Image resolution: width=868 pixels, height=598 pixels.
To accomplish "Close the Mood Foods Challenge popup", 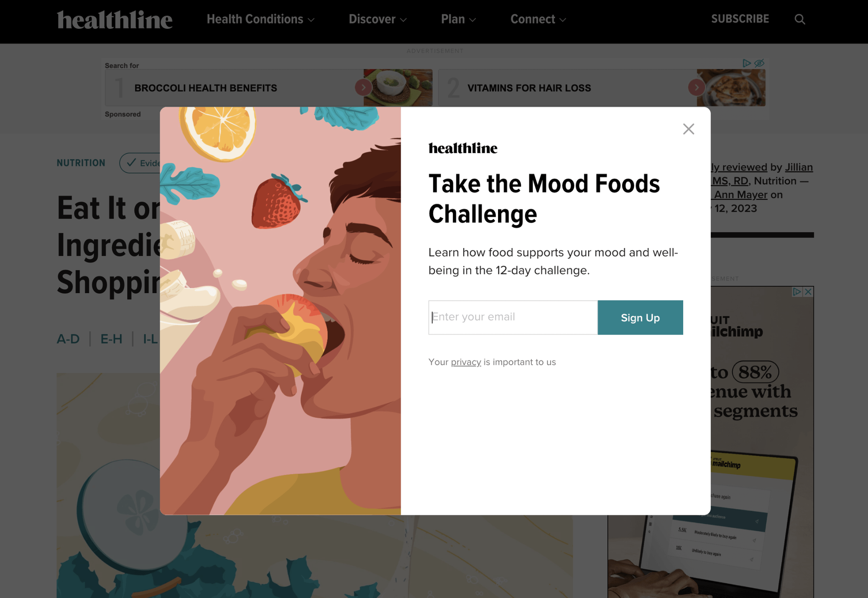I will point(688,129).
